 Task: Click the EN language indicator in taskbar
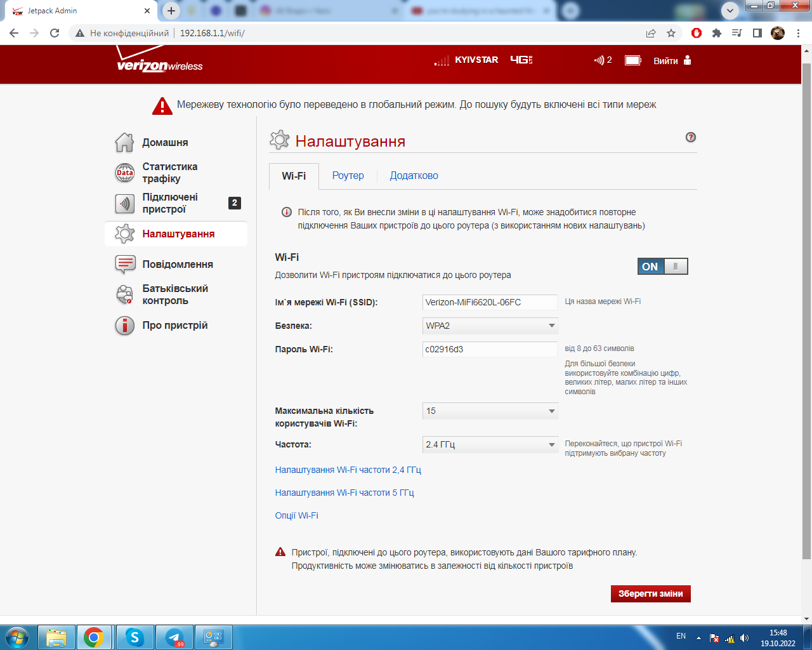[681, 636]
